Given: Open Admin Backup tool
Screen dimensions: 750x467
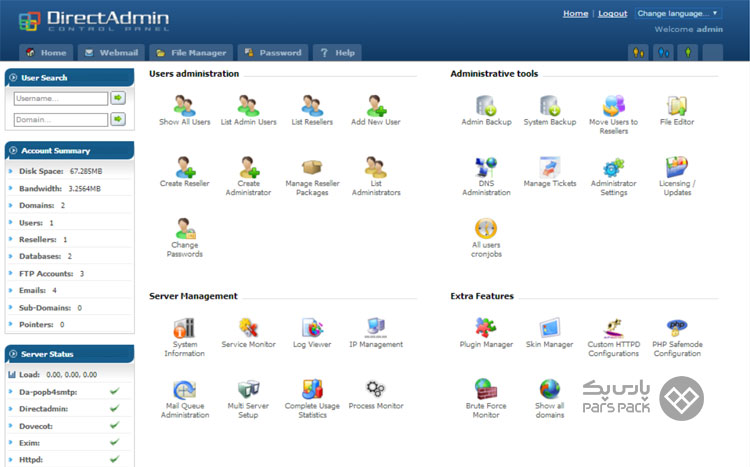Looking at the screenshot, I should click(x=486, y=111).
